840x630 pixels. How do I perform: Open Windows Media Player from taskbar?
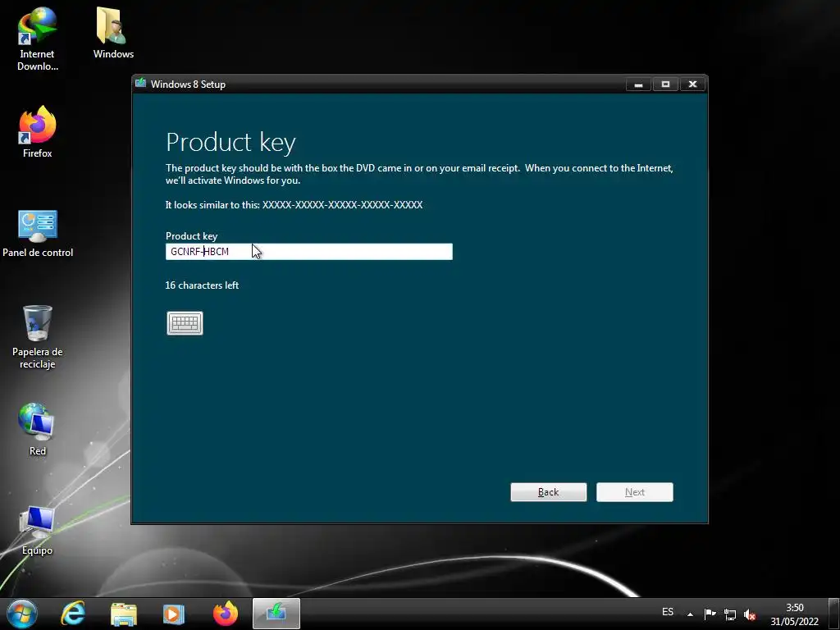173,614
